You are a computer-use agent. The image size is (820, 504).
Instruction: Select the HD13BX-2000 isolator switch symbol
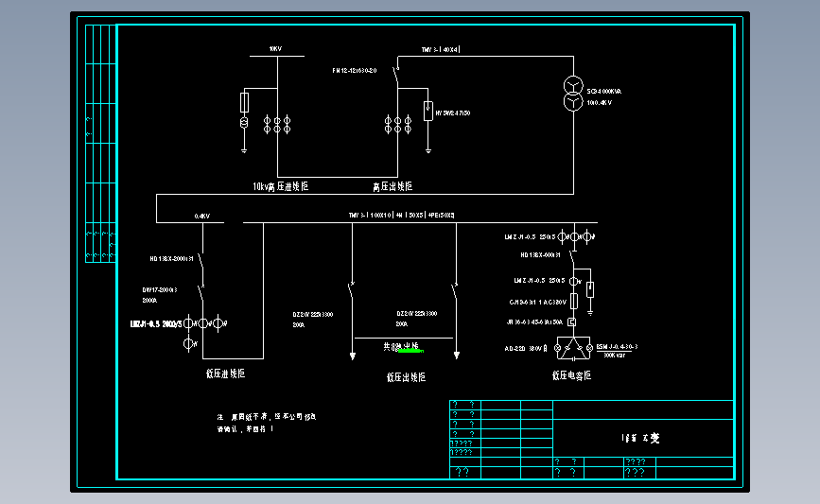point(201,261)
